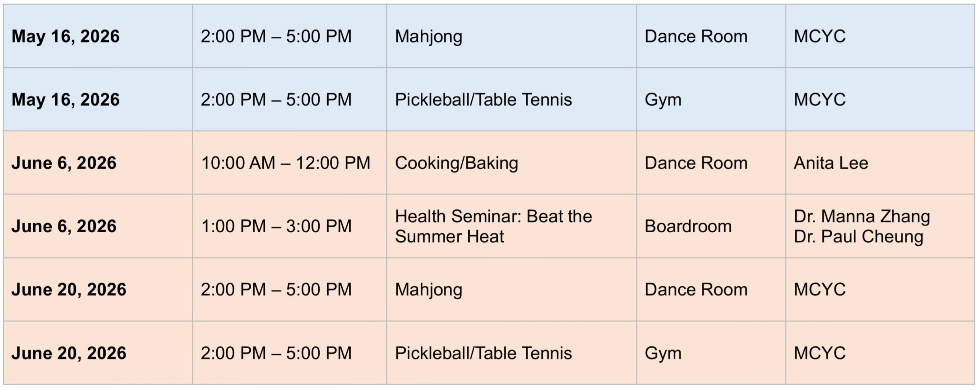980x390 pixels.
Task: Click Pickleball/Table Tennis in the May 16 row
Action: 483,100
